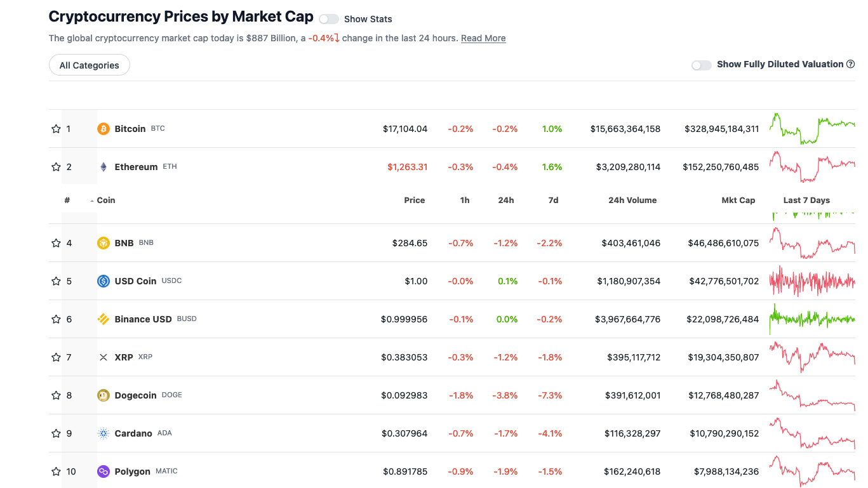
Task: Click Bitcoin price $17,104.04
Action: [405, 129]
